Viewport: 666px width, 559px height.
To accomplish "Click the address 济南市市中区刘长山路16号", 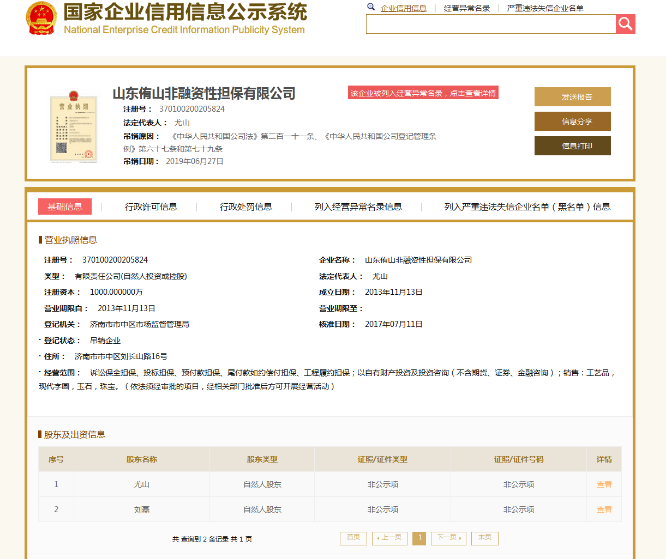I will 121,356.
